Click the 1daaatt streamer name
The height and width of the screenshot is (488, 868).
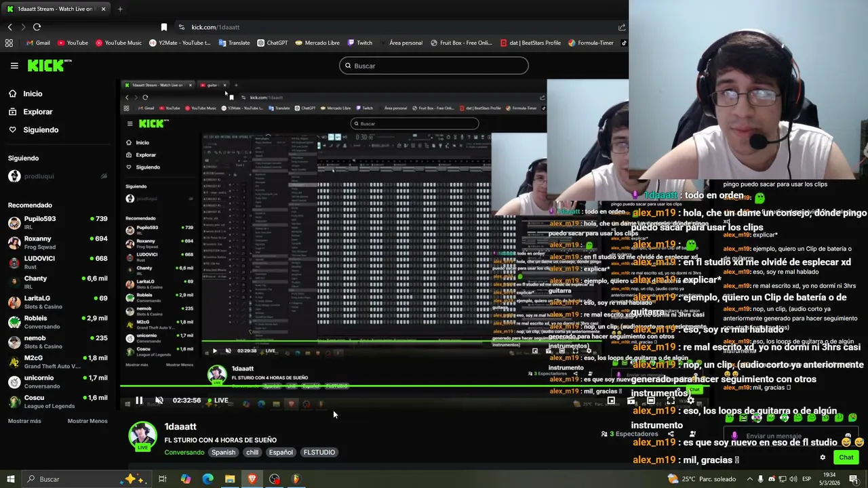pyautogui.click(x=180, y=426)
